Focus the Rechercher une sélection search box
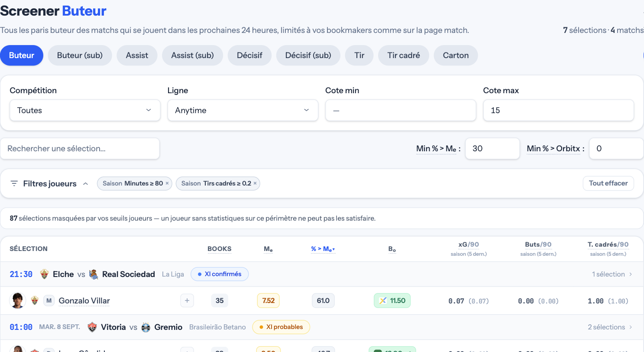 pos(80,149)
